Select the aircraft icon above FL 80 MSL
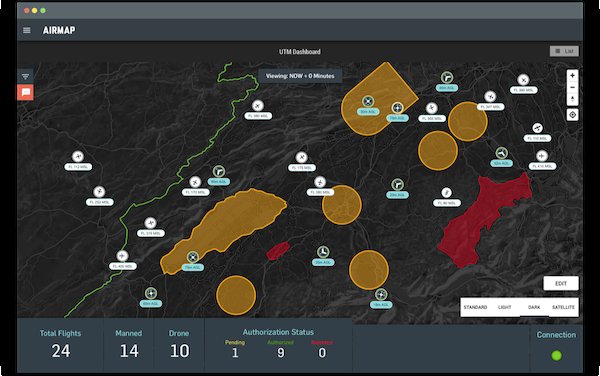Image resolution: width=600 pixels, height=376 pixels. point(446,192)
